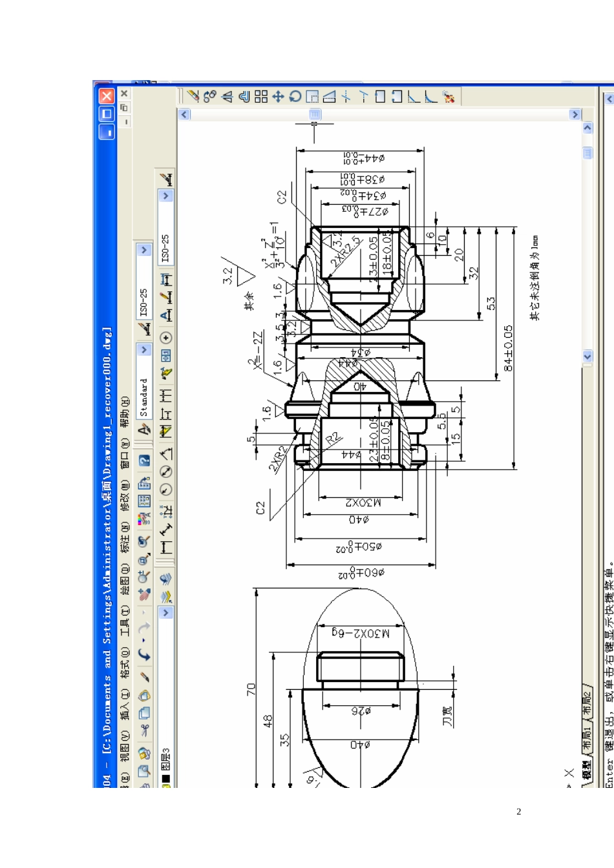Expand the ISO-25 dropdown beside Standard style
The image size is (614, 868).
pos(144,250)
